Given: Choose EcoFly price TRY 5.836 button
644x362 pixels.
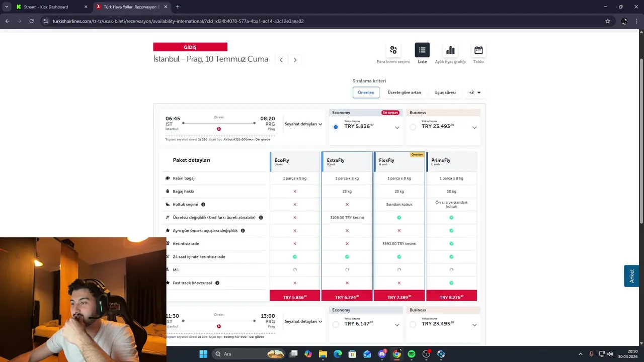Looking at the screenshot, I should (295, 296).
